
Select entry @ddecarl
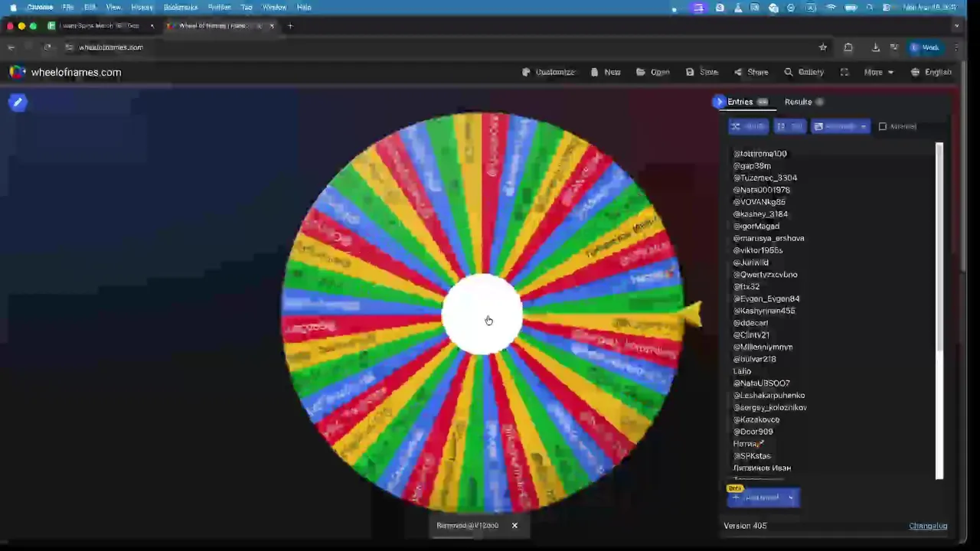click(x=750, y=323)
